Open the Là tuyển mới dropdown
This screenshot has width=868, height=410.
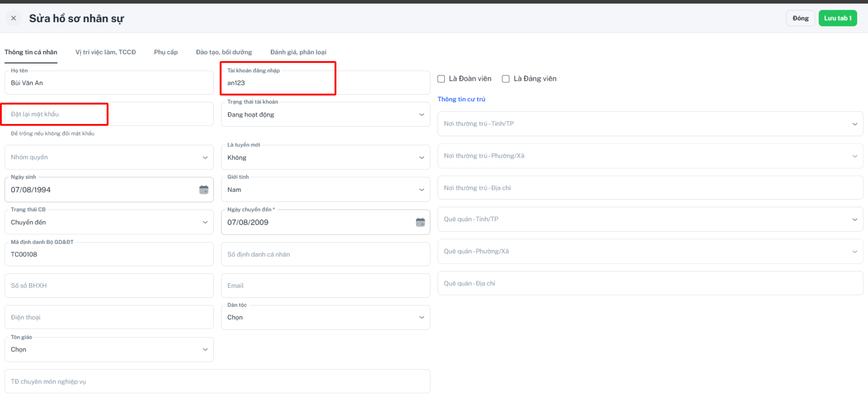click(x=326, y=157)
